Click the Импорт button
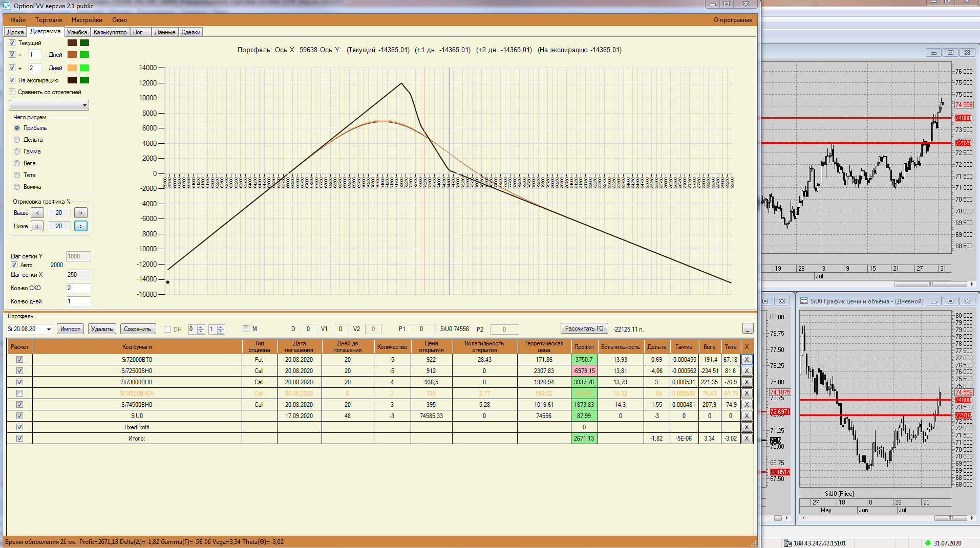 [70, 329]
